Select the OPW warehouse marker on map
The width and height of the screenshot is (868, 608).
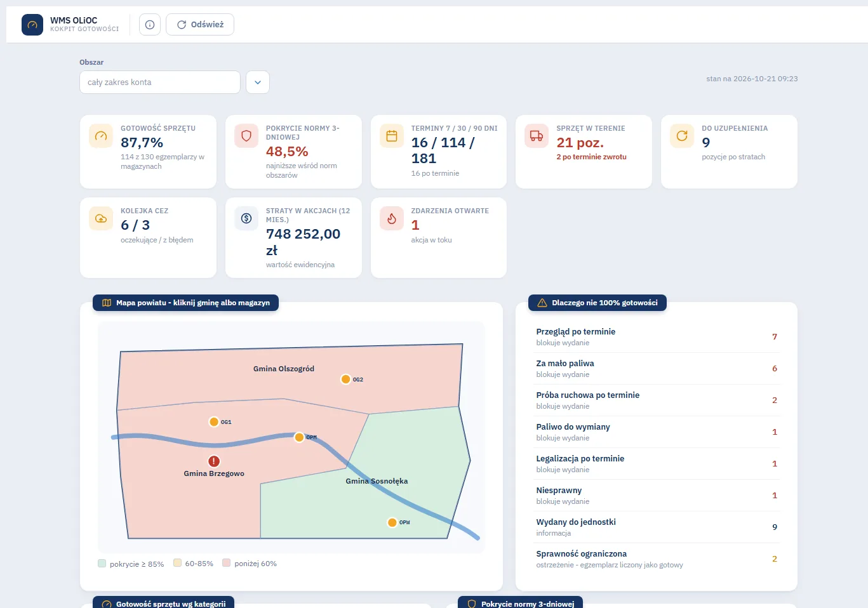coord(392,522)
